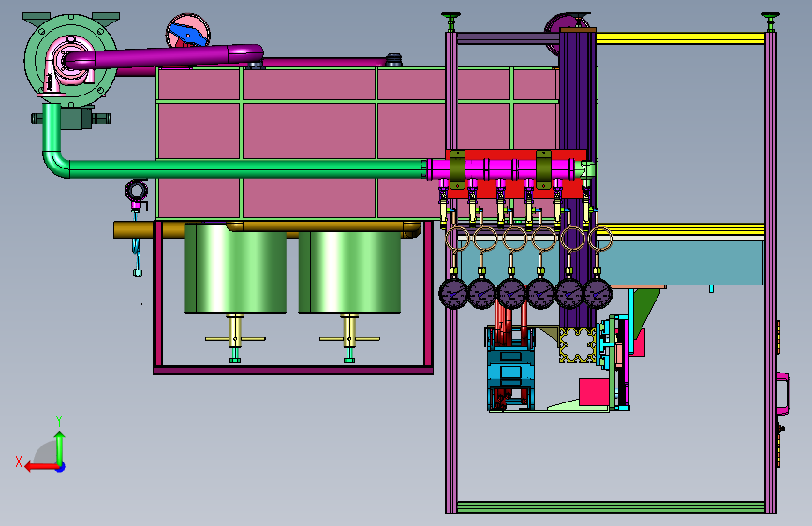Select the blue device below the gauges
812x526 pixels.
point(510,371)
